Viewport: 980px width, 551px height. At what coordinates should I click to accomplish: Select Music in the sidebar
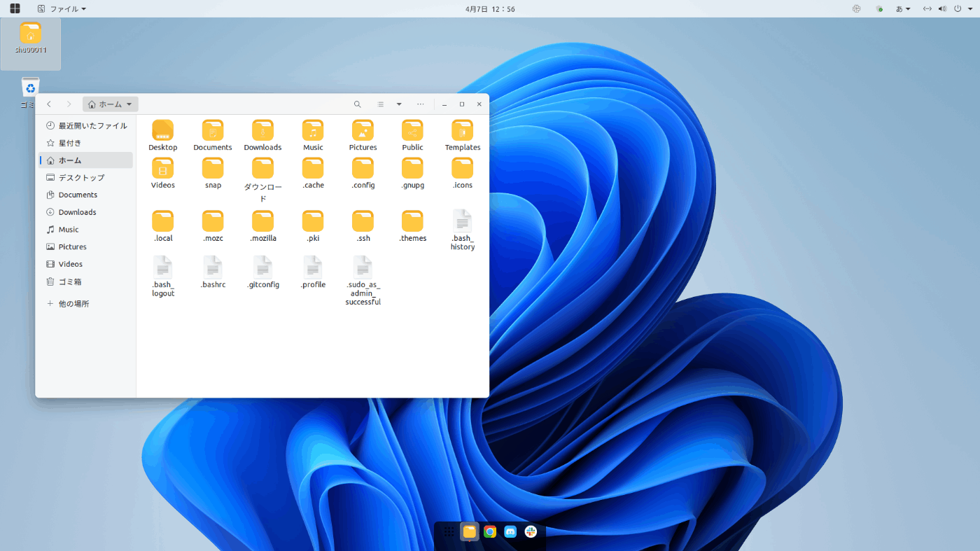coord(85,230)
